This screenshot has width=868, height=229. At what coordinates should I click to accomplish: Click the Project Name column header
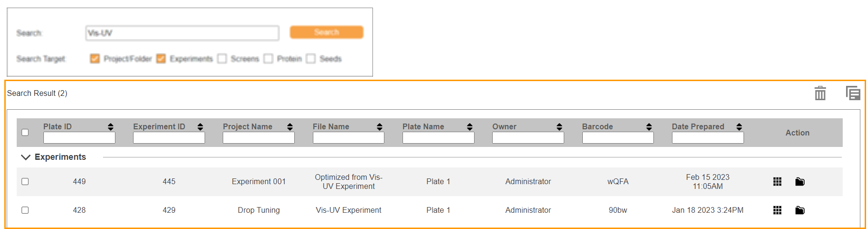click(248, 127)
